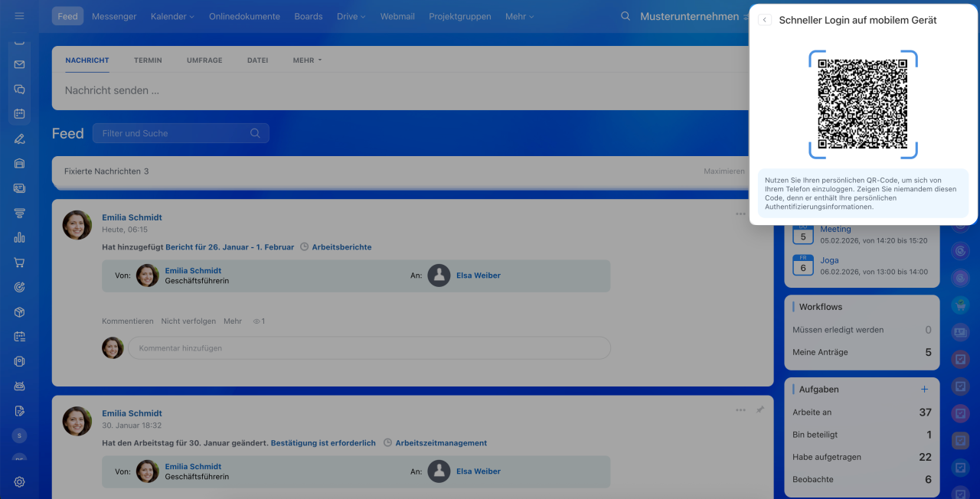Go to Boards in the top menu
980x499 pixels.
pos(309,16)
